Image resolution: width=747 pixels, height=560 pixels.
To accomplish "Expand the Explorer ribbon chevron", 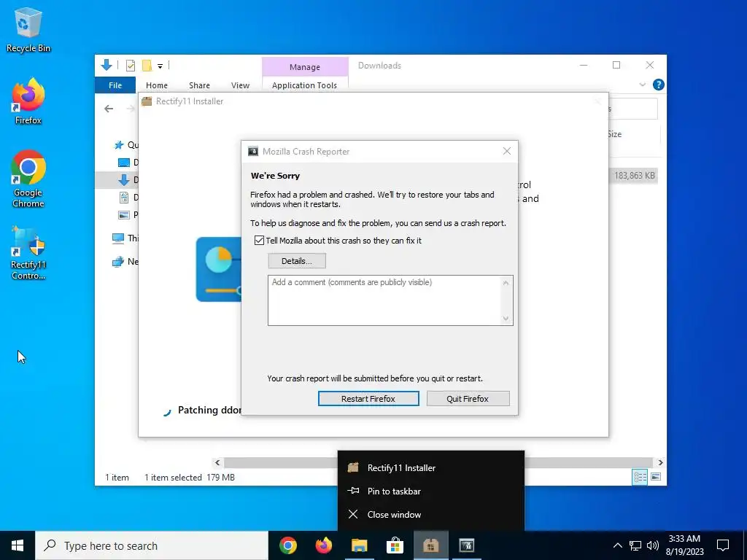I will (x=642, y=85).
